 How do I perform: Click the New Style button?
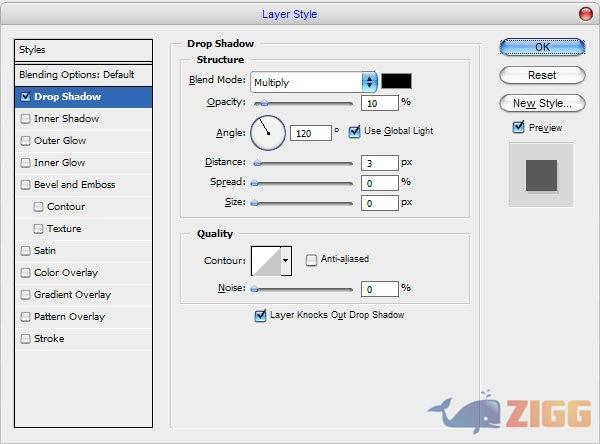[542, 103]
